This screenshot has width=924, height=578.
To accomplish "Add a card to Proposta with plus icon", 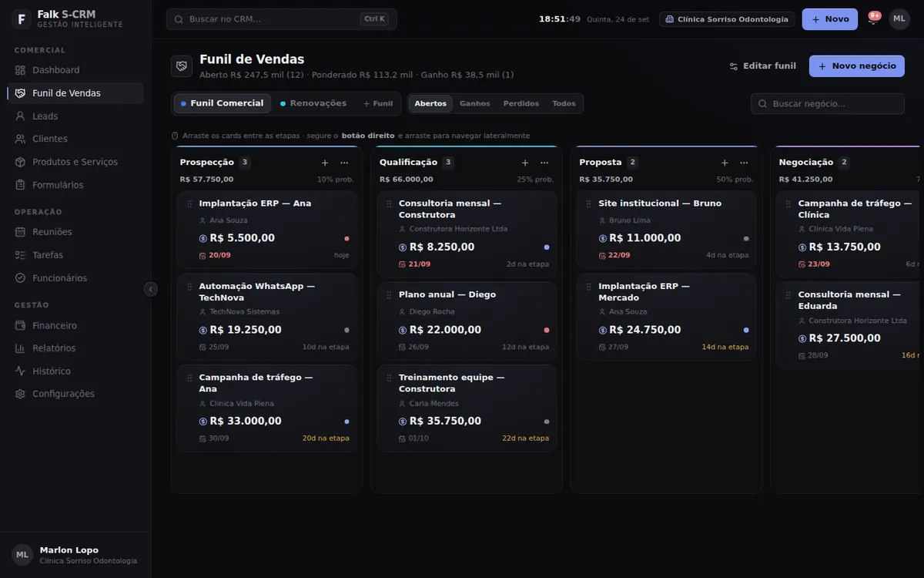I will pos(725,163).
